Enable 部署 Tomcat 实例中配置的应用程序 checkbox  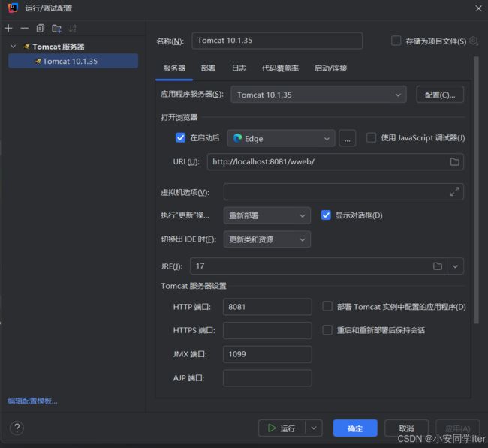[x=327, y=306]
